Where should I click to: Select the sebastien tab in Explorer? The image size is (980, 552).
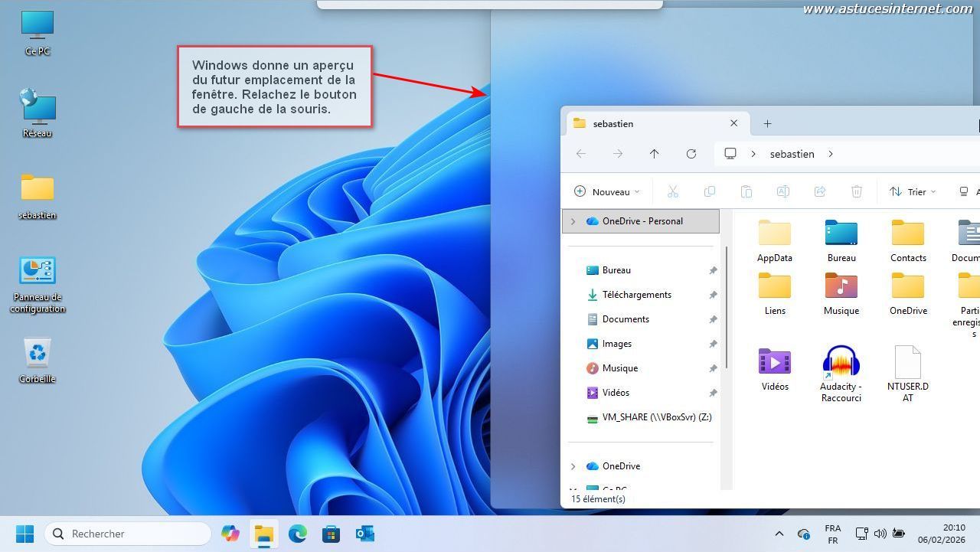[643, 123]
